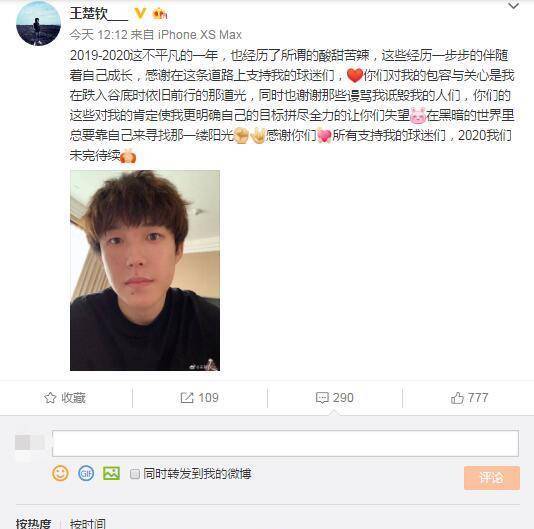
Task: Click the star 收藏 favorite icon
Action: pyautogui.click(x=50, y=398)
